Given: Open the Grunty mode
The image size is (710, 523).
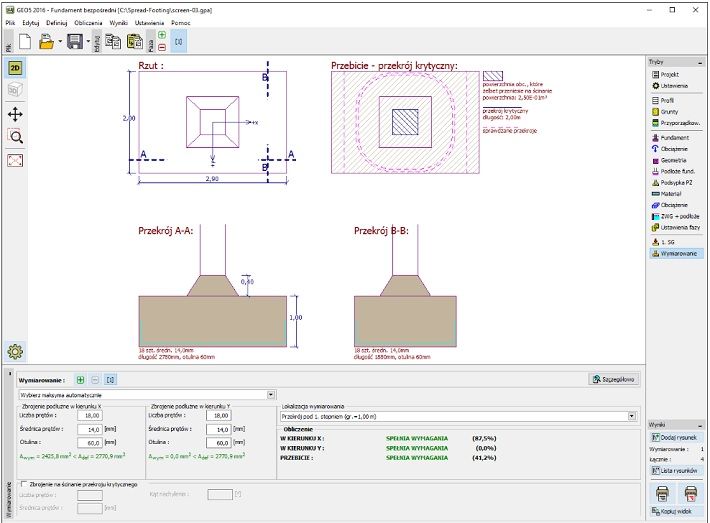Looking at the screenshot, I should tap(676, 111).
